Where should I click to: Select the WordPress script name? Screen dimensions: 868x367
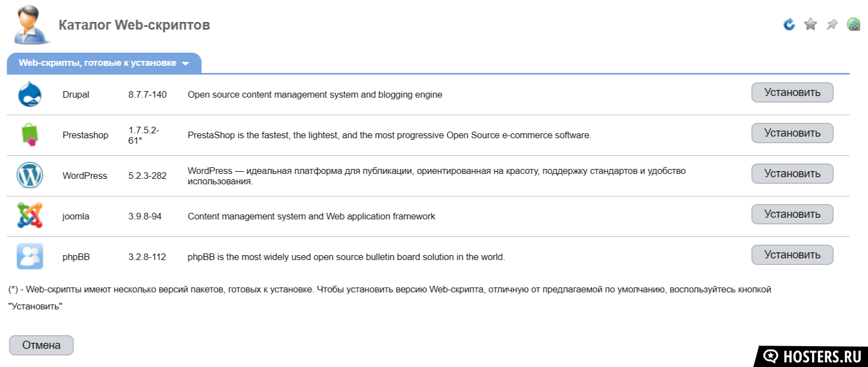pos(84,176)
